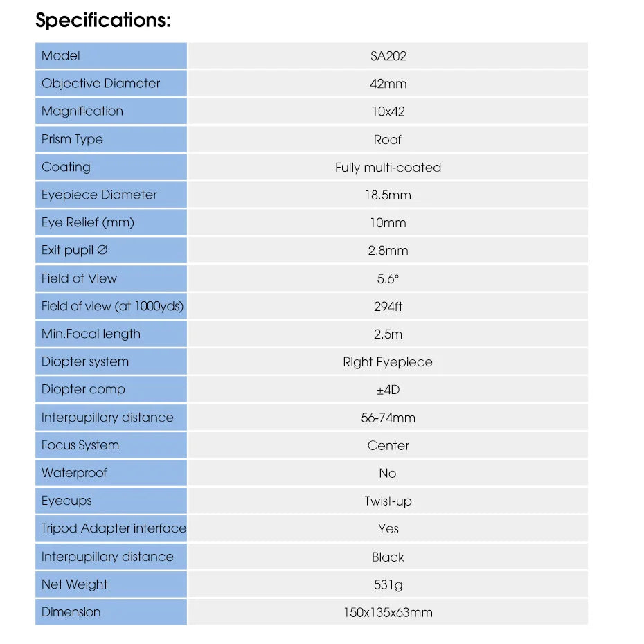The width and height of the screenshot is (644, 644).
Task: Click the Eye Relief (mm) label
Action: tap(88, 222)
